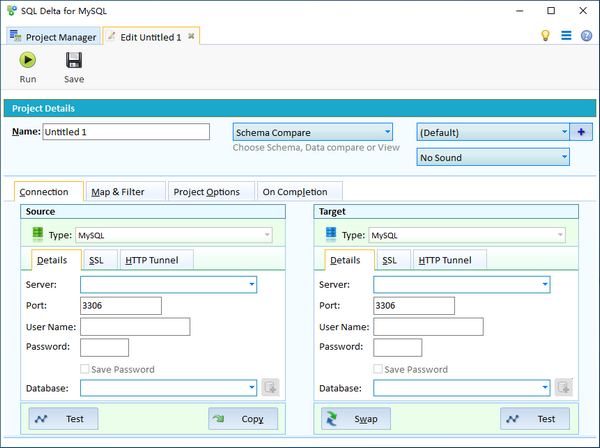Select the Source Details tab
The image size is (600, 448).
pyautogui.click(x=56, y=260)
